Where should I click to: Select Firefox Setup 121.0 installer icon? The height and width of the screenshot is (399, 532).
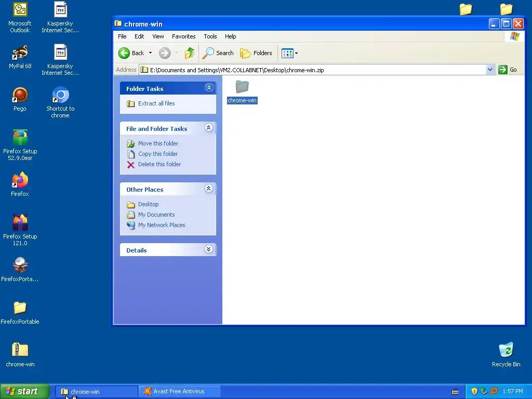[x=20, y=230]
